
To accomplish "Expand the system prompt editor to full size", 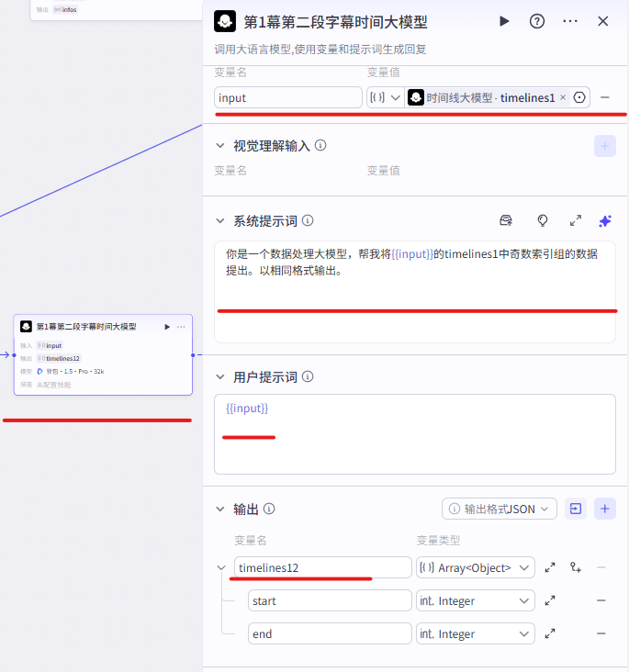I will pos(576,220).
